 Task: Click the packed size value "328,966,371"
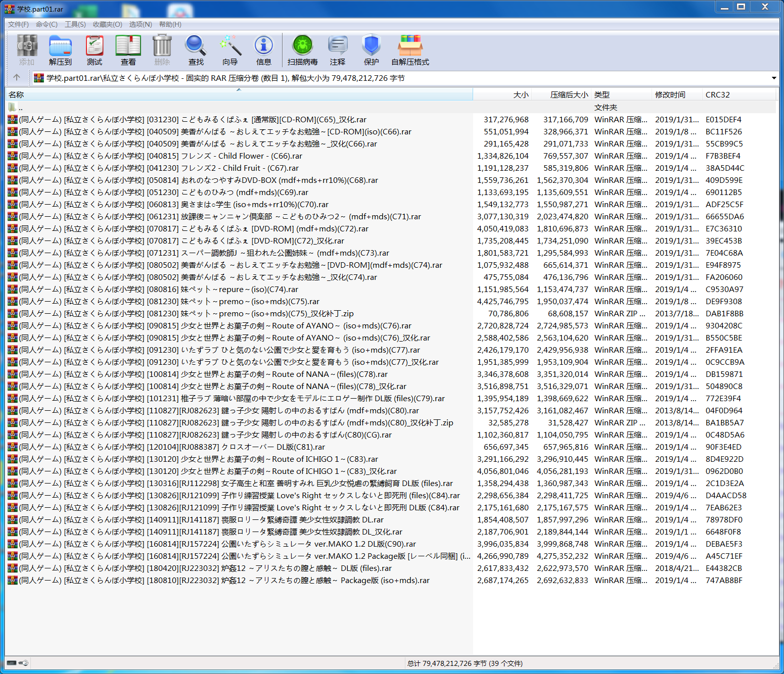pos(566,132)
